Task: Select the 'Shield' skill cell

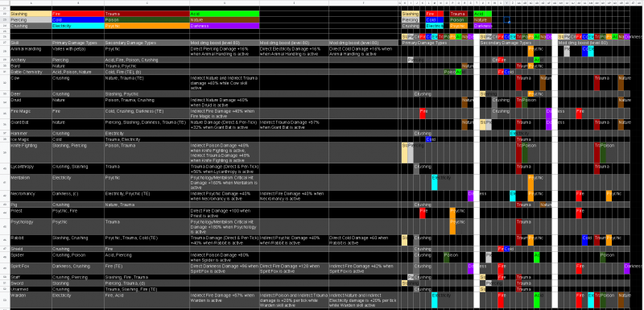Action: [x=31, y=249]
